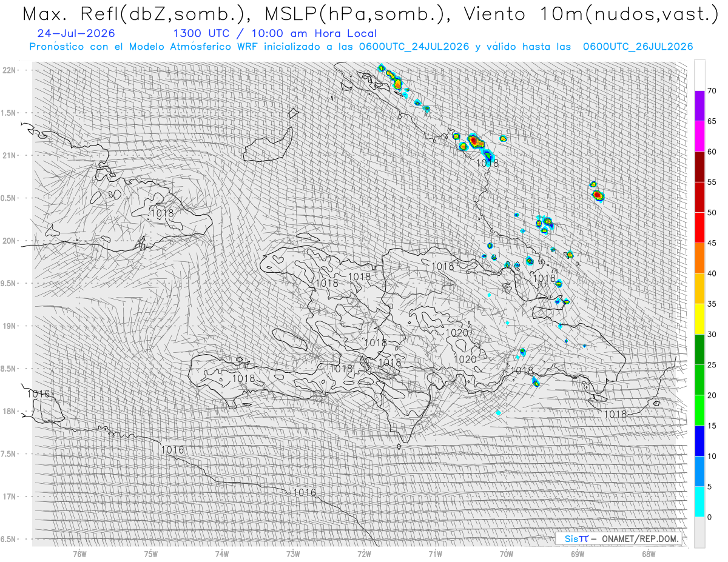Click the purple 65–70 dBZ color band
The height and width of the screenshot is (562, 728).
699,105
